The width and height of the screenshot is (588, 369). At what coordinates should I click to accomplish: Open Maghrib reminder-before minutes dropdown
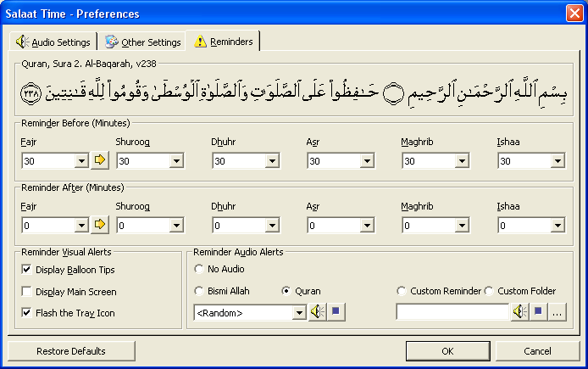click(x=462, y=161)
